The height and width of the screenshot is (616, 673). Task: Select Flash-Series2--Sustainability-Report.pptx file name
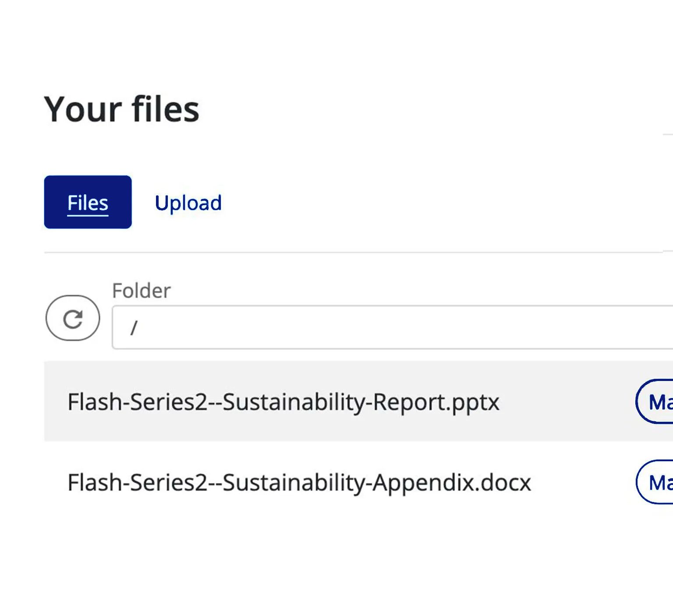click(283, 402)
